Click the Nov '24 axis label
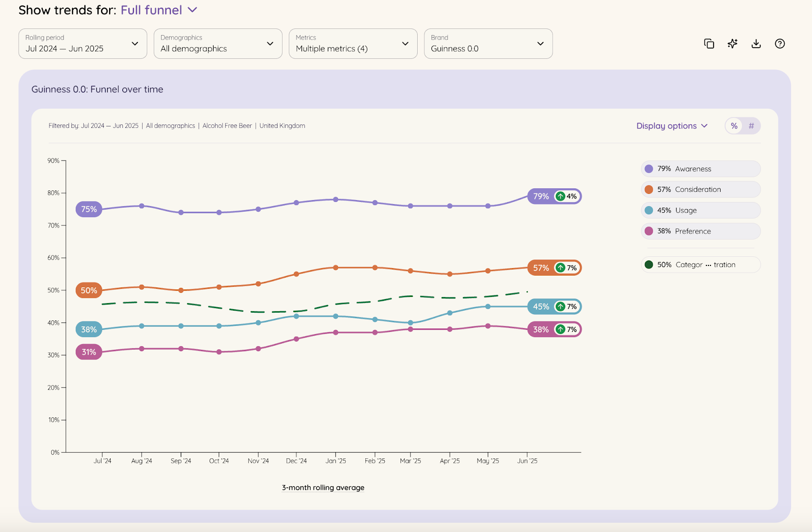This screenshot has width=812, height=532. pyautogui.click(x=258, y=461)
